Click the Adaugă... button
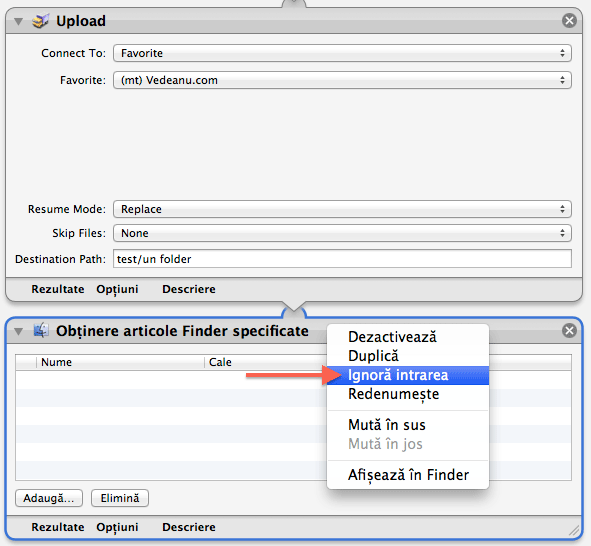The width and height of the screenshot is (591, 546). tap(49, 498)
